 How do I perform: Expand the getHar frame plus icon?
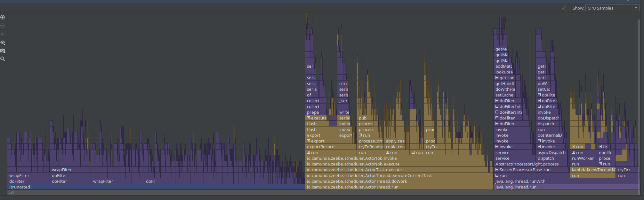[497, 78]
